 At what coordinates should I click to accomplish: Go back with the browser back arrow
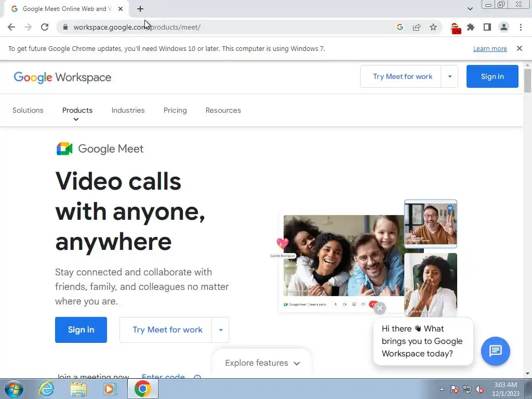click(11, 27)
